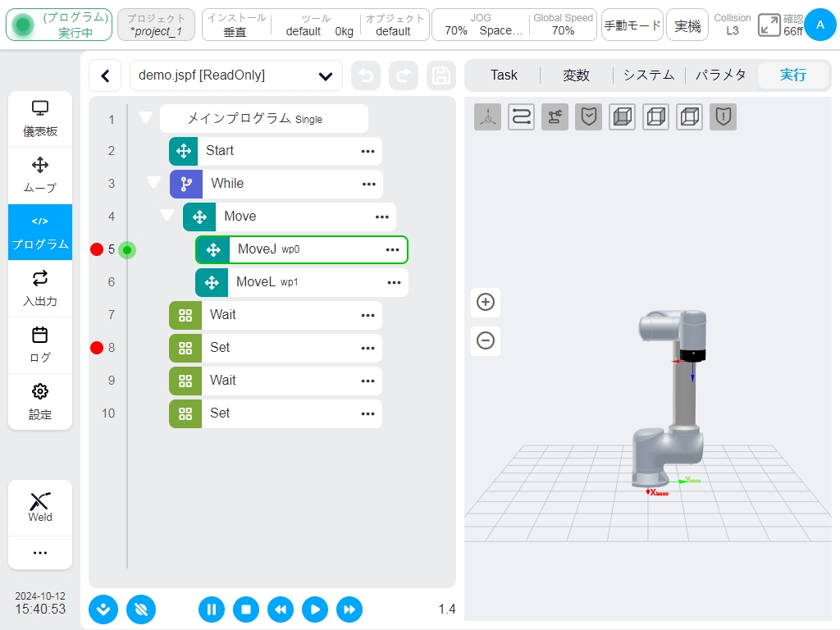Click the blue down-arrow round button
Image resolution: width=840 pixels, height=630 pixels.
tap(103, 609)
